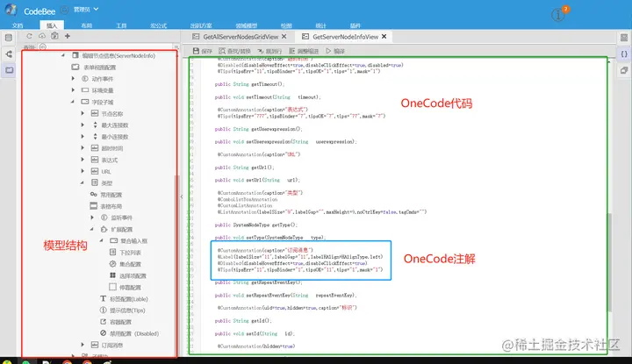This screenshot has width=632, height=364.
Task: Expand the 最小连接数 field node
Action: tap(83, 137)
